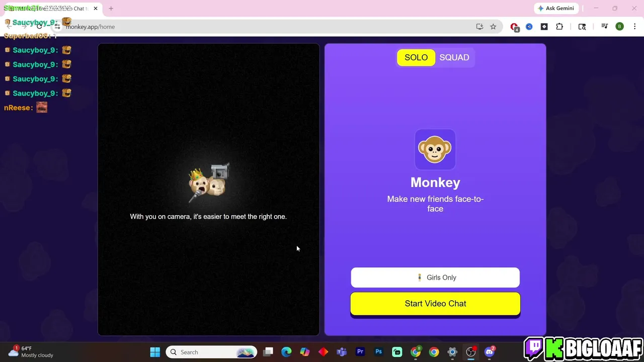Click the monkeys with camera emoji image
The image size is (644, 362).
pos(209,183)
